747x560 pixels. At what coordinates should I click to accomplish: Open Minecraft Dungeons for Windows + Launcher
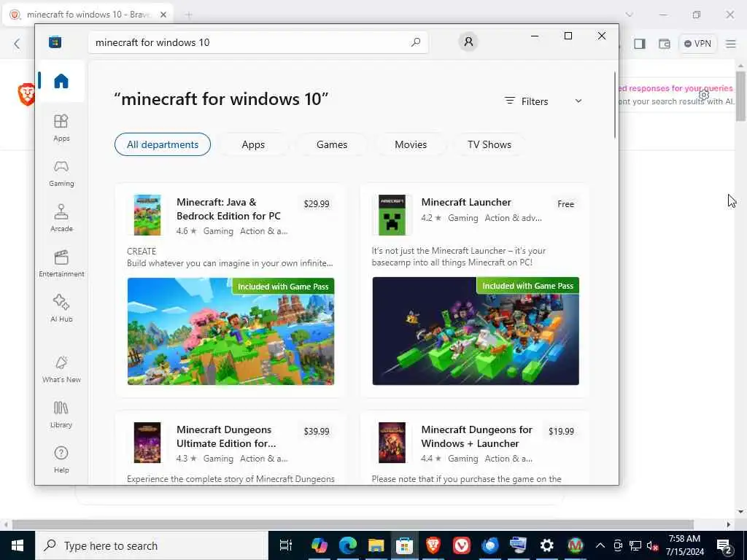click(x=476, y=436)
